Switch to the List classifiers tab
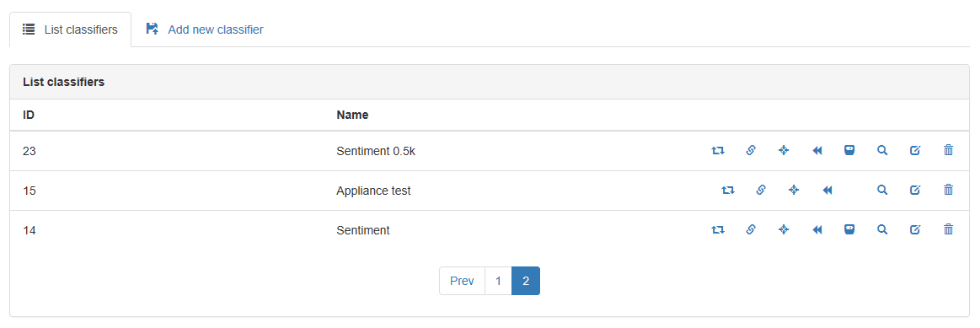The image size is (980, 328). point(70,30)
